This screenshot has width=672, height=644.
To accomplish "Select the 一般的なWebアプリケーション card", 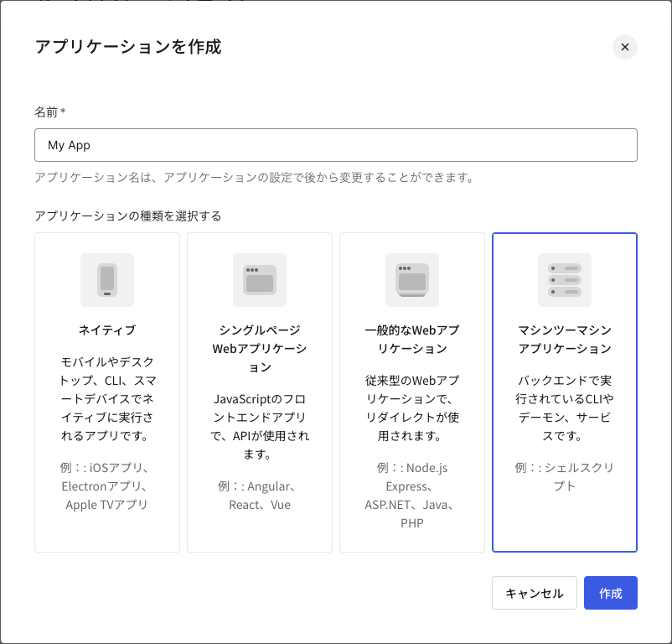I will point(412,392).
